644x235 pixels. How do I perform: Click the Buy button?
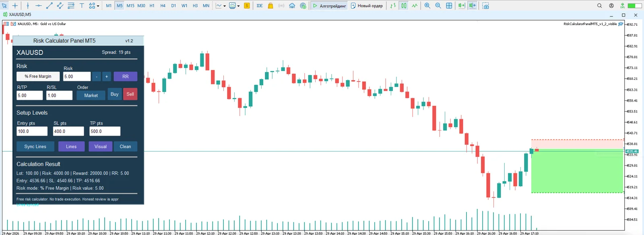pos(115,94)
